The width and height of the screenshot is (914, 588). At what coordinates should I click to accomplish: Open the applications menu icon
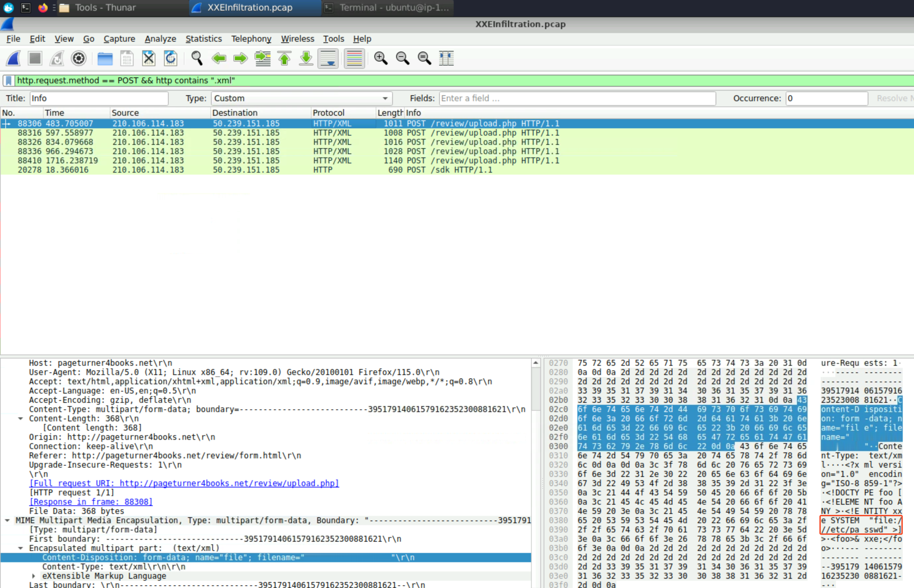8,8
